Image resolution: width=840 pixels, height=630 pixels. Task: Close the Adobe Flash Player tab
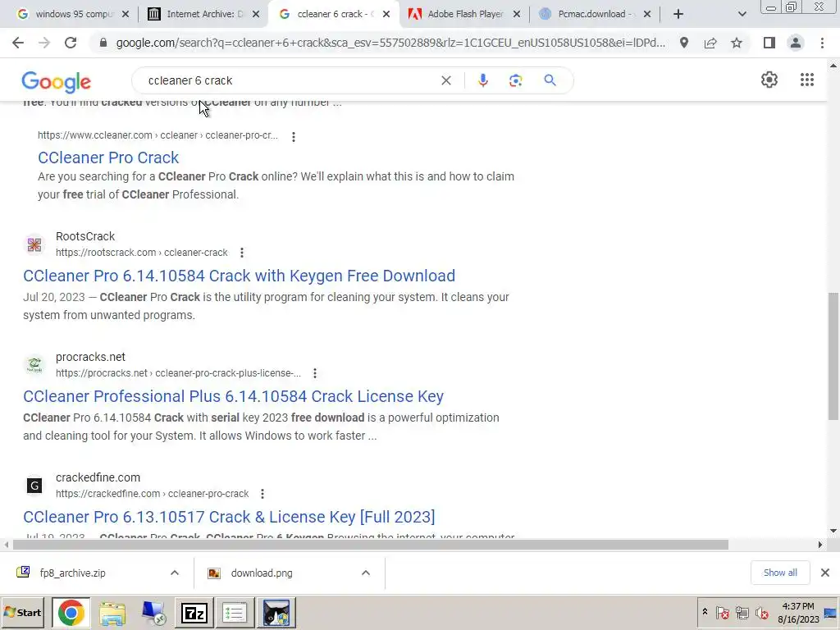(517, 15)
